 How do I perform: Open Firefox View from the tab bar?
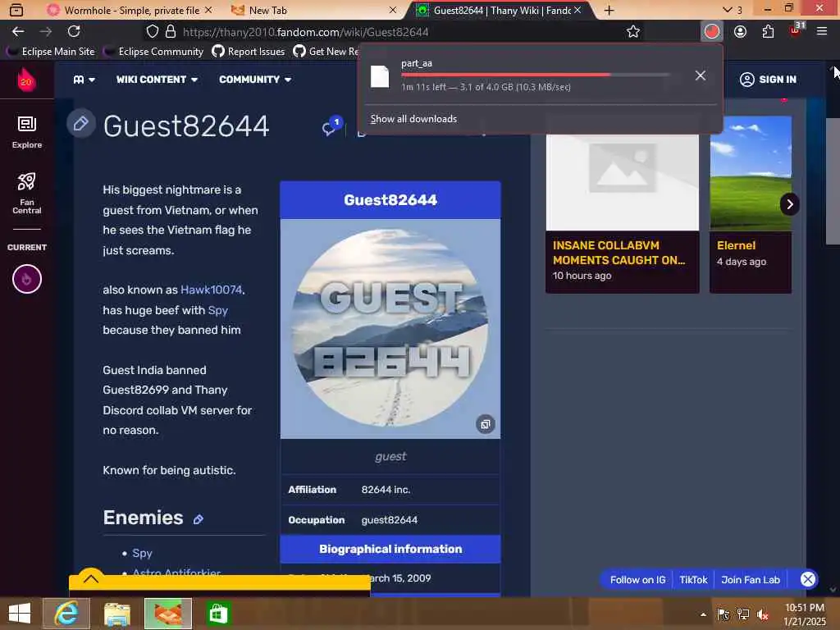point(16,10)
